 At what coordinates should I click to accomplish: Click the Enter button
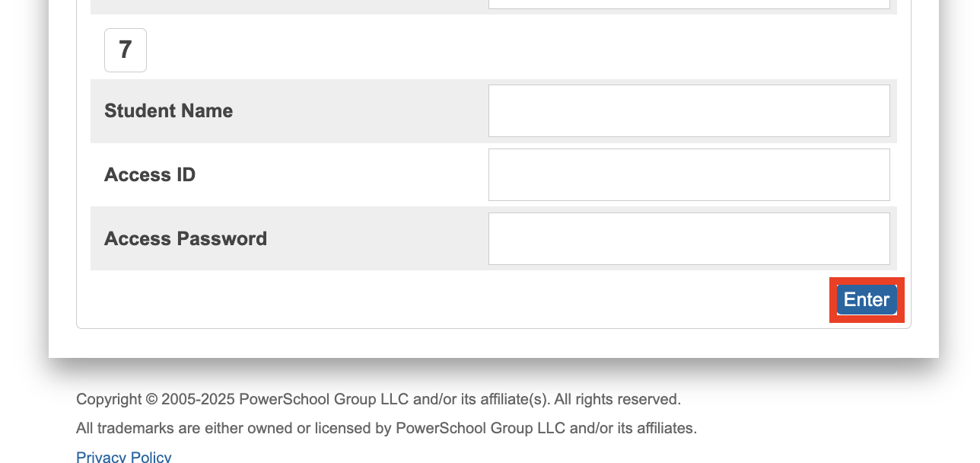point(867,300)
